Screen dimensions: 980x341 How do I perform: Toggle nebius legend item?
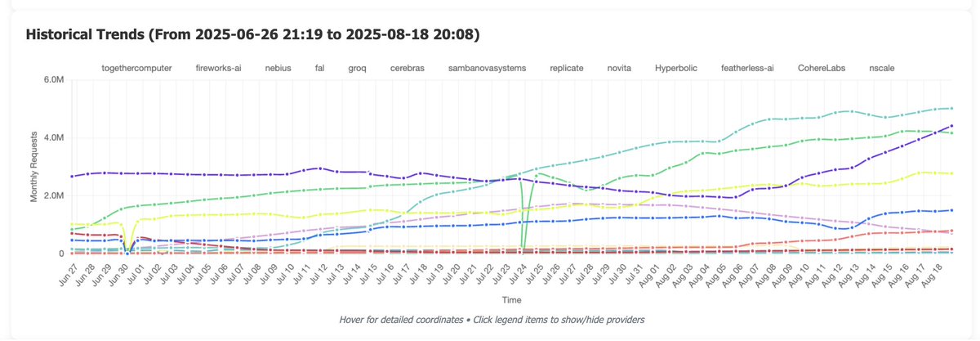coord(278,69)
